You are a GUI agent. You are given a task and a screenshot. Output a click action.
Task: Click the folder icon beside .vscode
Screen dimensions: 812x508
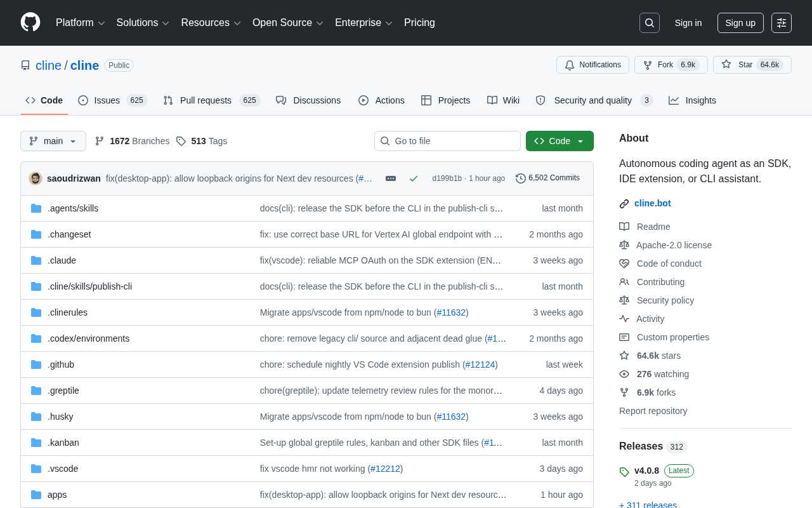coord(36,469)
